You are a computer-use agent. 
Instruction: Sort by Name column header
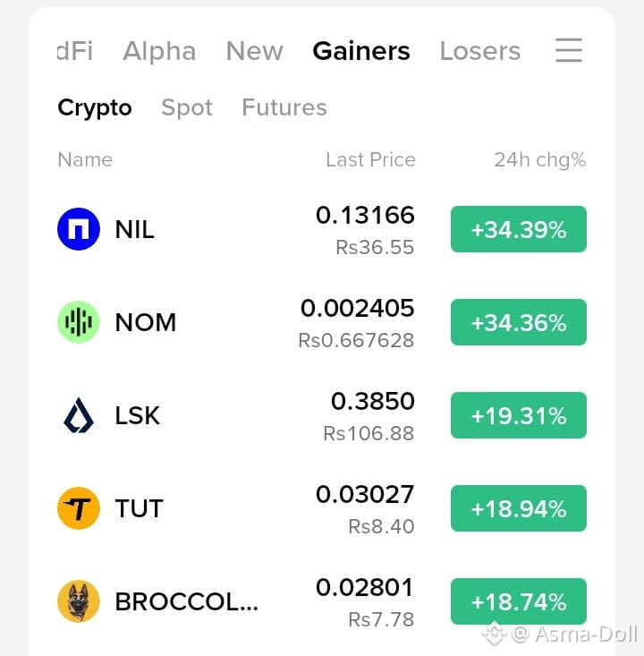pos(85,159)
